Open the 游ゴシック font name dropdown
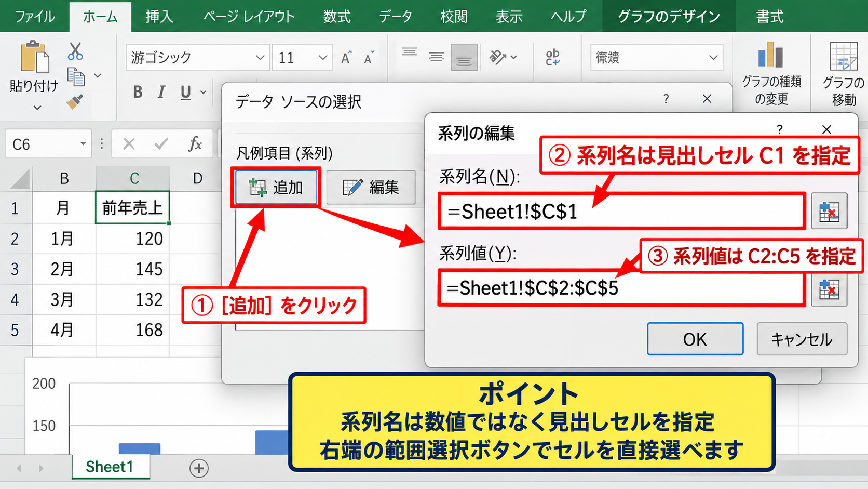 260,57
